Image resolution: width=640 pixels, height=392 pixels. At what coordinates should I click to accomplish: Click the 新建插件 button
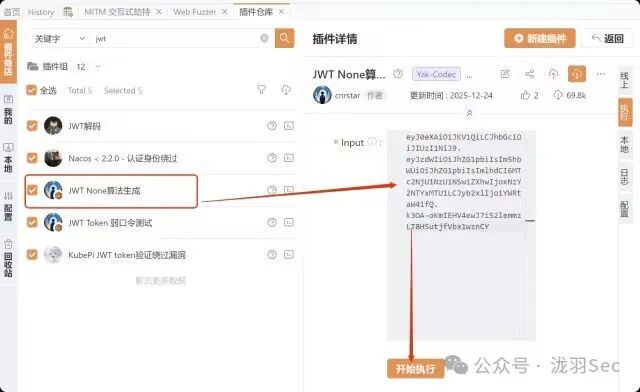pos(540,38)
